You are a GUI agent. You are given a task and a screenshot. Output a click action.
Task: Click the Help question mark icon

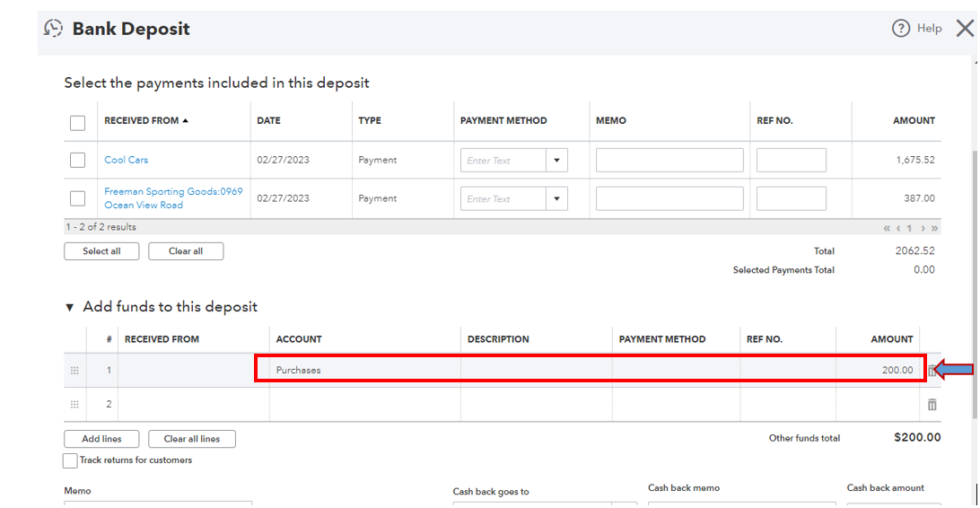[900, 29]
